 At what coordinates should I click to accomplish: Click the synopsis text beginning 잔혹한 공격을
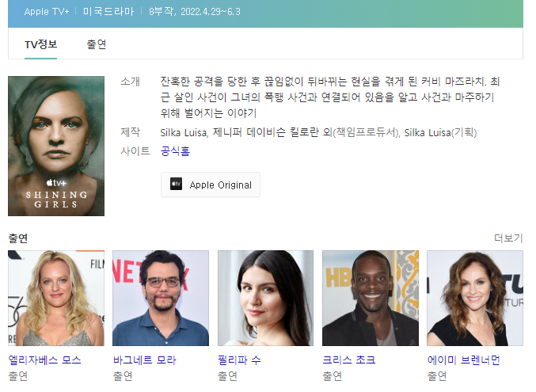[330, 97]
